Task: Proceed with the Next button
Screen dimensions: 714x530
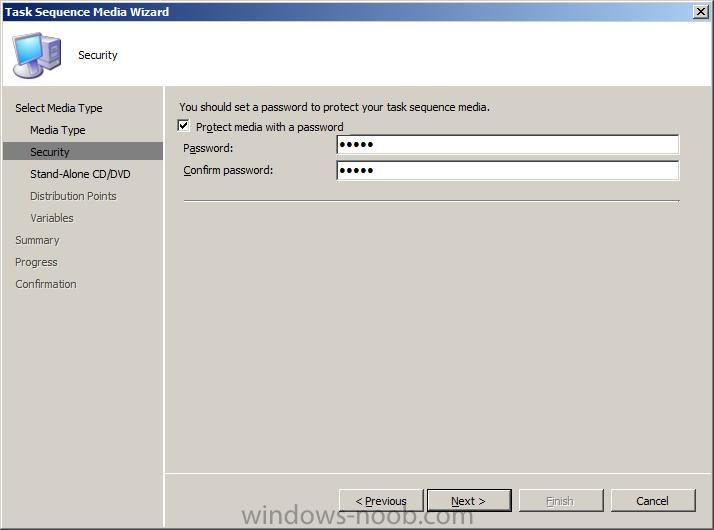Action: [x=469, y=501]
